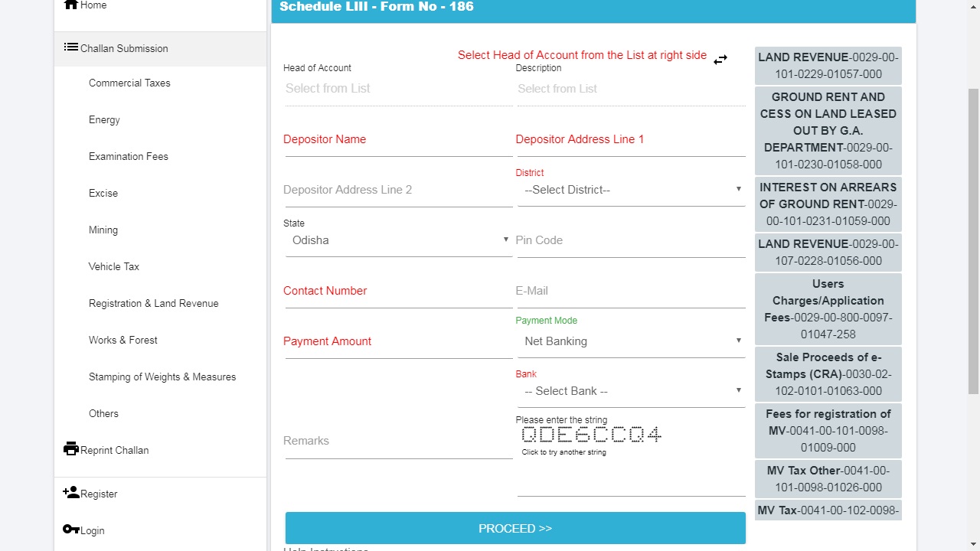
Task: Open Commercial Taxes menu item
Action: coord(129,83)
